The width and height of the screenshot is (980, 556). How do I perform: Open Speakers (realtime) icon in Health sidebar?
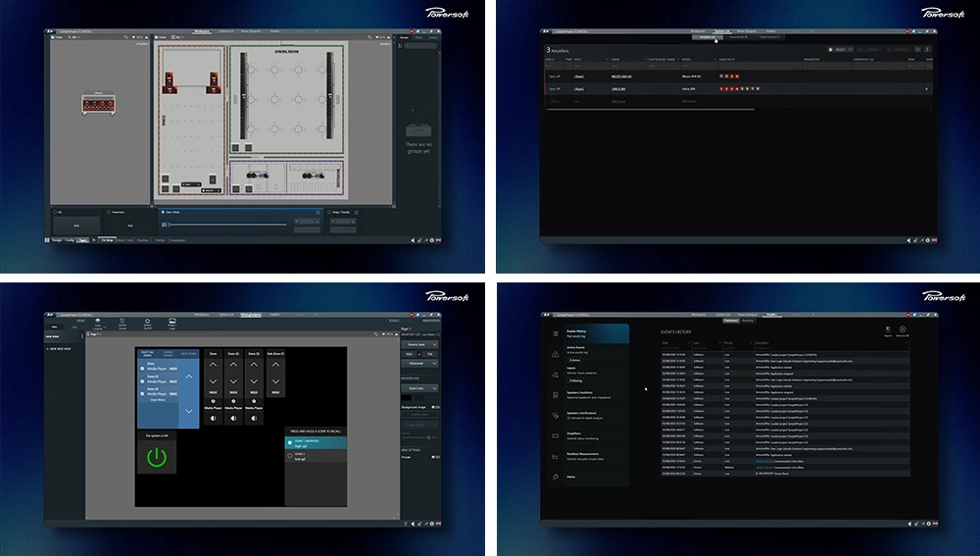point(555,394)
